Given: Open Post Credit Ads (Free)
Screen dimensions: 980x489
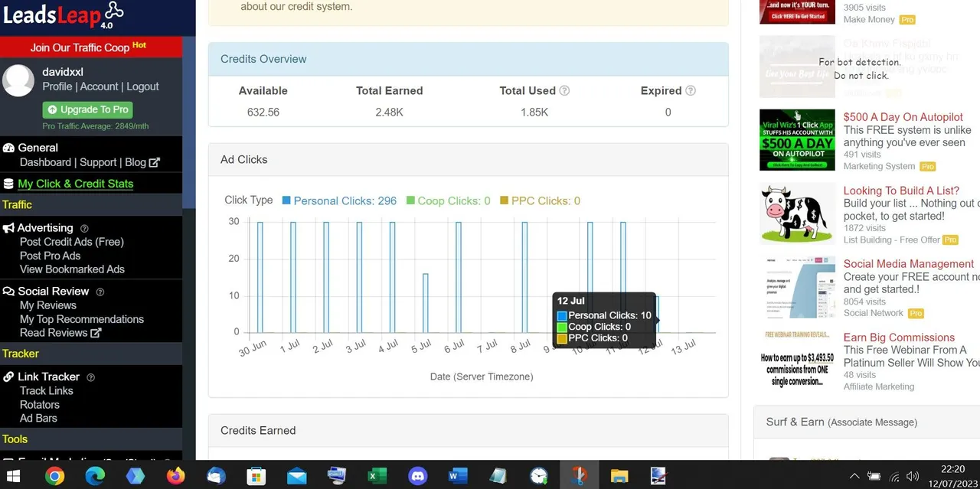Looking at the screenshot, I should tap(72, 242).
